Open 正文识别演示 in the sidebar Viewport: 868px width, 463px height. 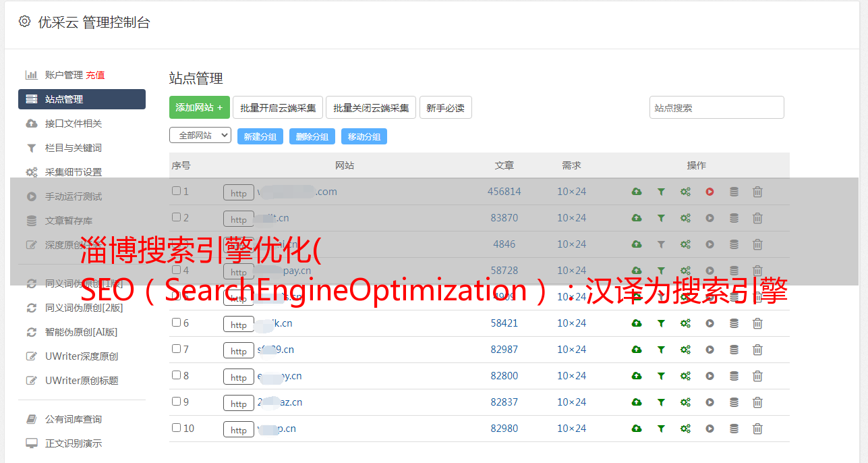tap(74, 443)
